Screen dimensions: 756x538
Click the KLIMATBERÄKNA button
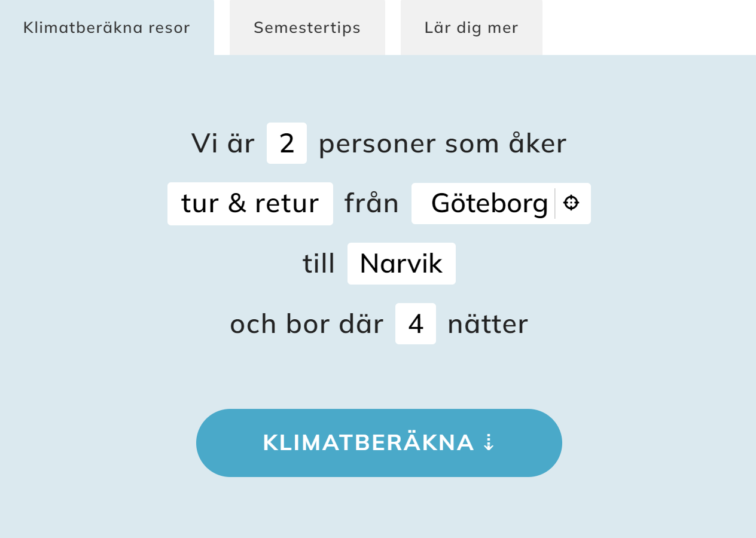tap(379, 443)
